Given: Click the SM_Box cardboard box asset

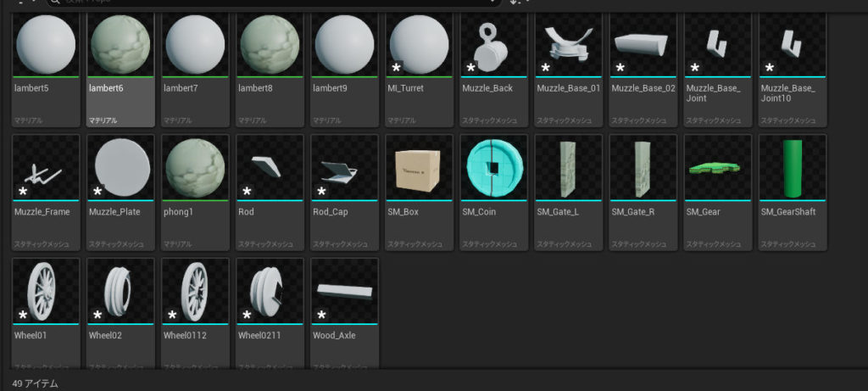Looking at the screenshot, I should pos(420,168).
